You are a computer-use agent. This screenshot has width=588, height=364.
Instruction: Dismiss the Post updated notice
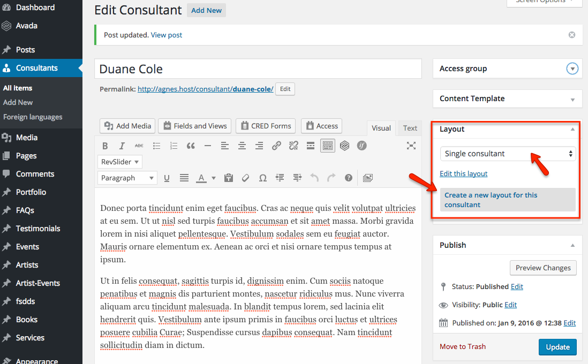click(572, 35)
